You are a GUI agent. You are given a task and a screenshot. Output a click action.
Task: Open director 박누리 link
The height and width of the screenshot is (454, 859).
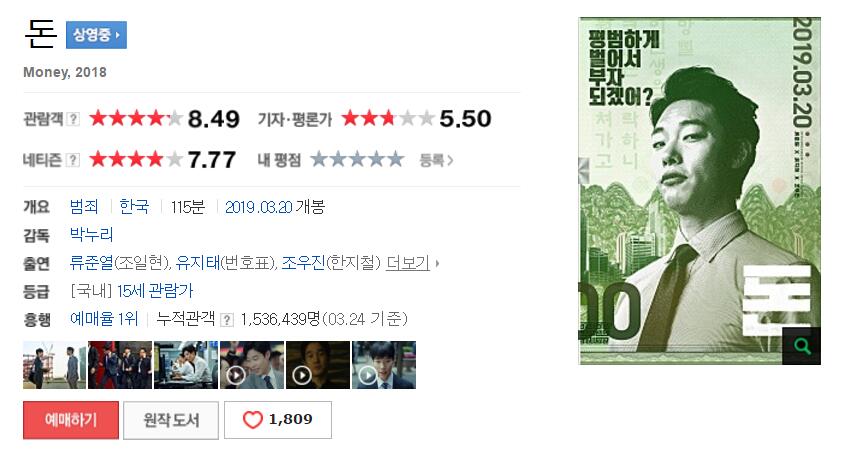[x=91, y=234]
